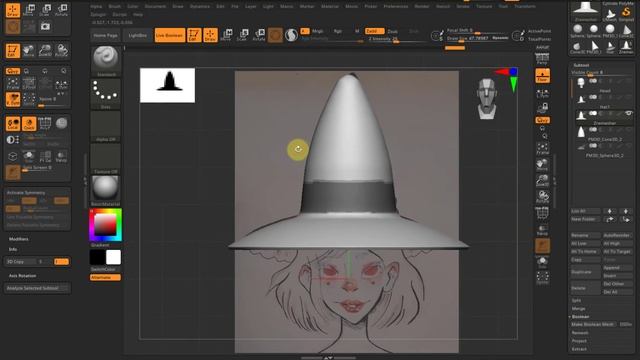Toggle the Alternate button below color swatches
The width and height of the screenshot is (640, 360).
point(105,278)
